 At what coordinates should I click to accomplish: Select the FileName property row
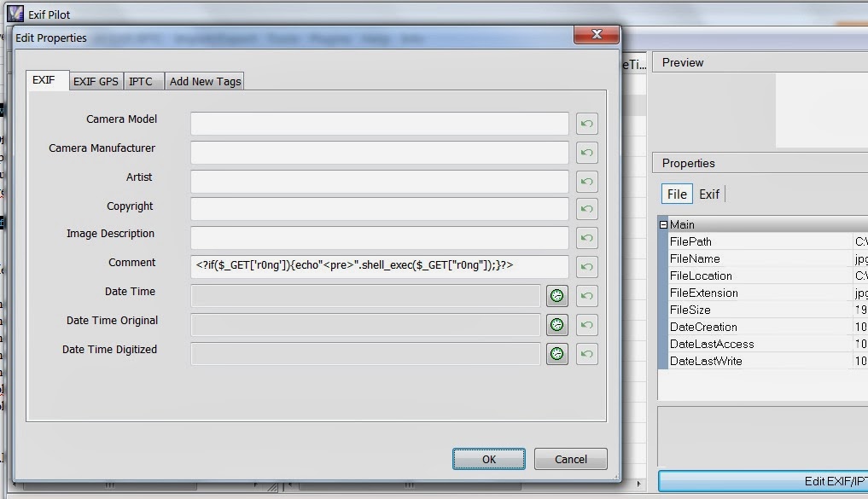[766, 259]
